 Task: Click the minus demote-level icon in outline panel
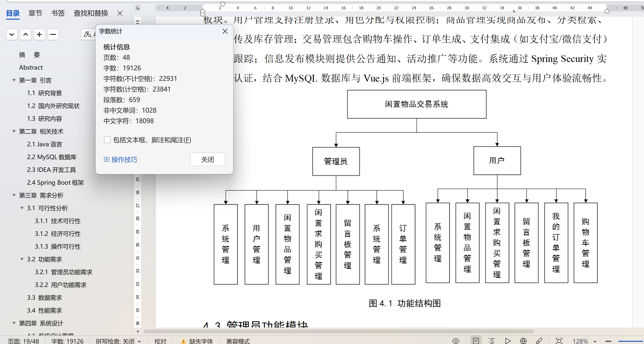[x=53, y=34]
